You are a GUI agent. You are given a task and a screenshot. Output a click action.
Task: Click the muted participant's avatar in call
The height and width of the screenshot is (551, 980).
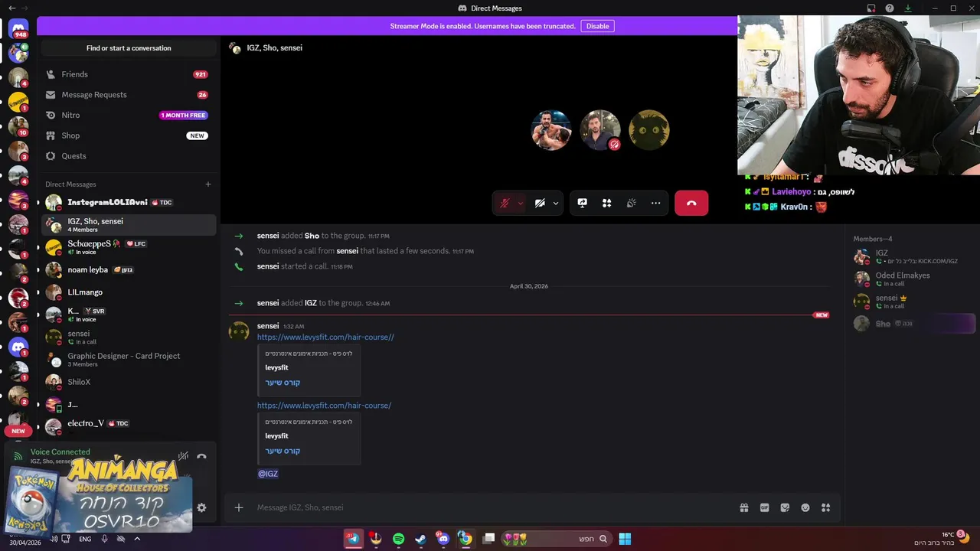pyautogui.click(x=600, y=130)
